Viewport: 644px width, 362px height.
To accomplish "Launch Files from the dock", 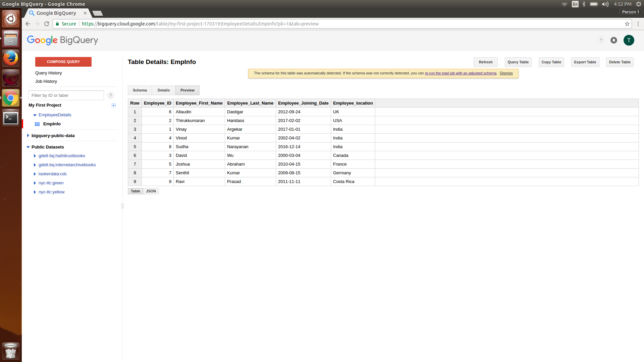I will click(11, 39).
